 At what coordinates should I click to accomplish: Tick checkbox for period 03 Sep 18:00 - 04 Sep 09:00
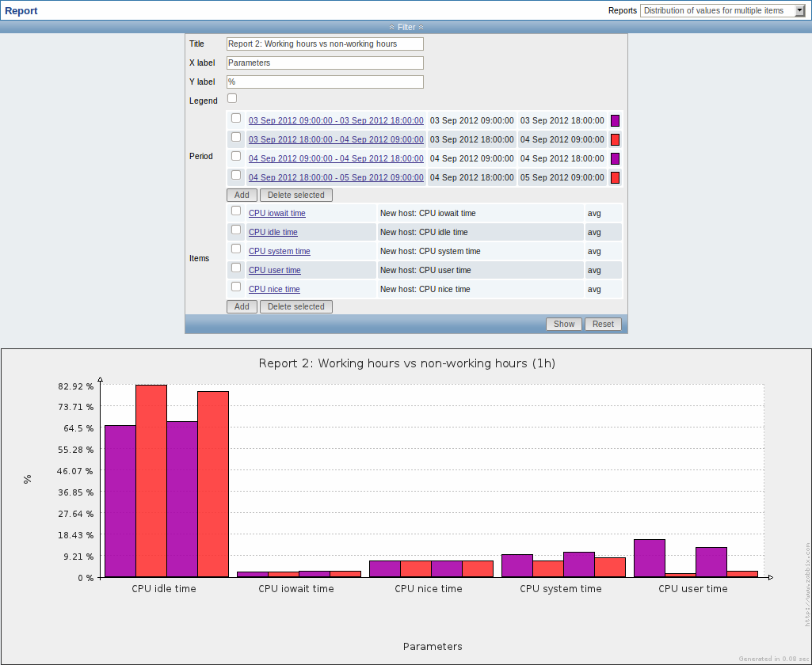click(x=236, y=137)
